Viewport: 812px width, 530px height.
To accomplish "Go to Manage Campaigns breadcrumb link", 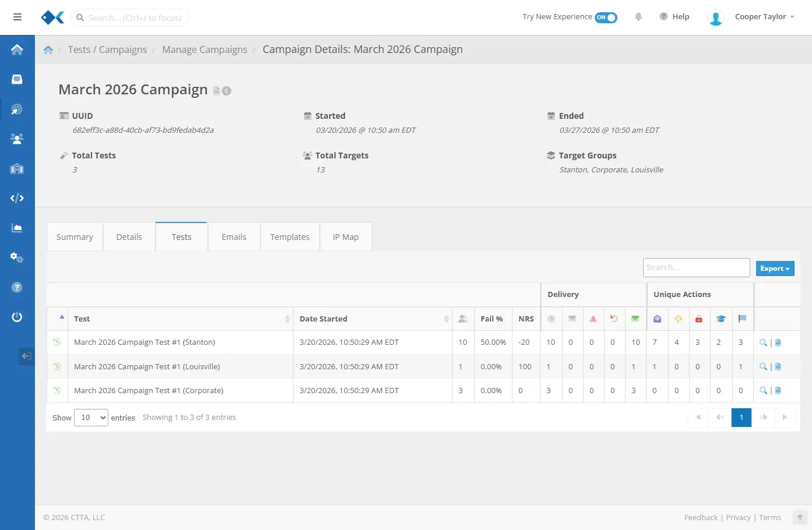I will (204, 50).
